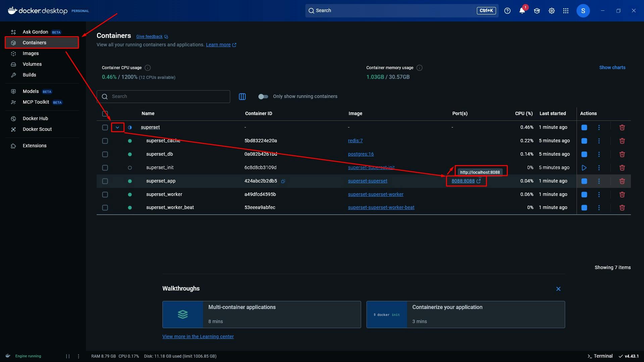The width and height of the screenshot is (644, 362).
Task: Show info for Container memory usage
Action: coord(419,68)
